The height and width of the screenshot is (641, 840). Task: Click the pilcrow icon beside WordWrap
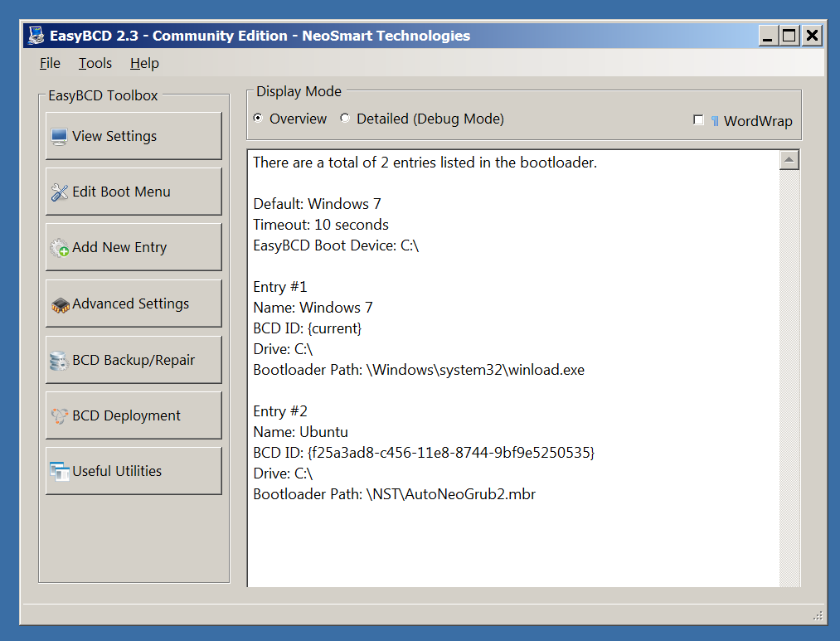pos(715,121)
